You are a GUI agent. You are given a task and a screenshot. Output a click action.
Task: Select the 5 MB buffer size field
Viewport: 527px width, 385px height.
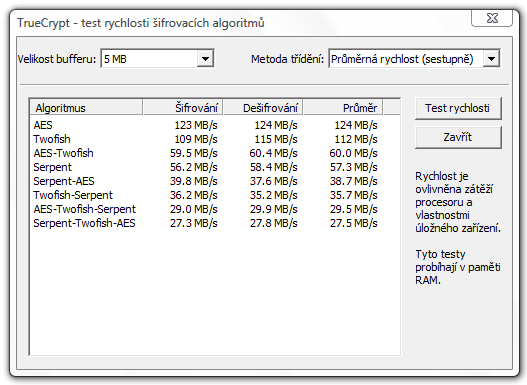coord(157,59)
